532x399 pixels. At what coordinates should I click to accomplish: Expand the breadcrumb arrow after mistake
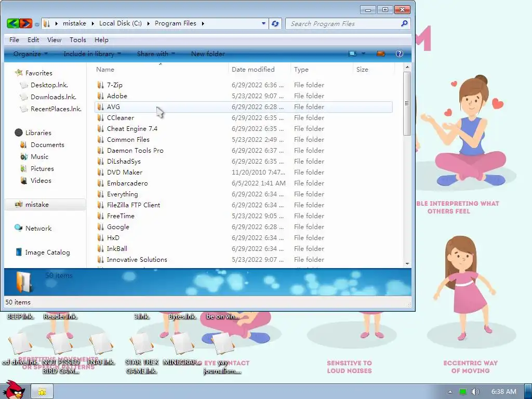[92, 23]
